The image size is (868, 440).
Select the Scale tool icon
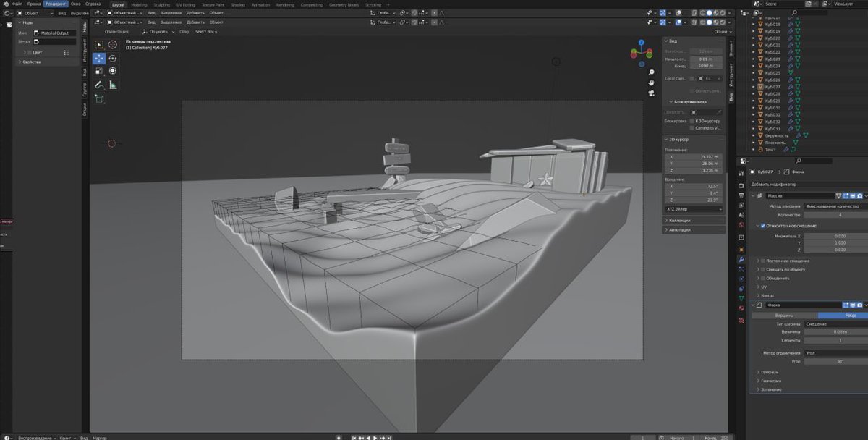pyautogui.click(x=99, y=72)
